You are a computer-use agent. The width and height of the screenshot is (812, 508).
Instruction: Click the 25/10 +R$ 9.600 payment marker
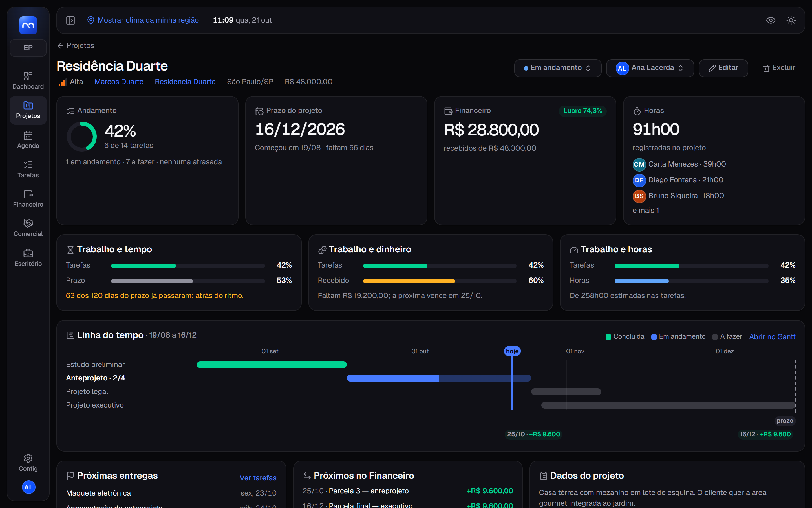point(533,434)
